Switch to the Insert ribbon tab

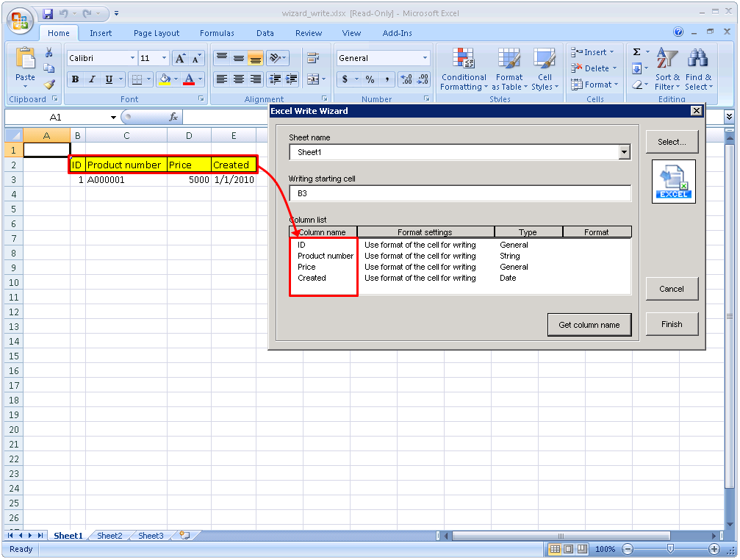coord(101,33)
